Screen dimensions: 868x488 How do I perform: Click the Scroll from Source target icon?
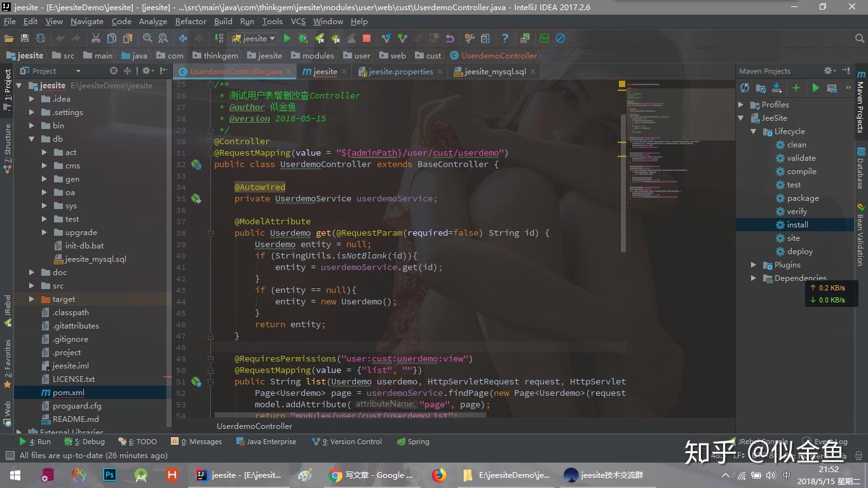coord(114,71)
